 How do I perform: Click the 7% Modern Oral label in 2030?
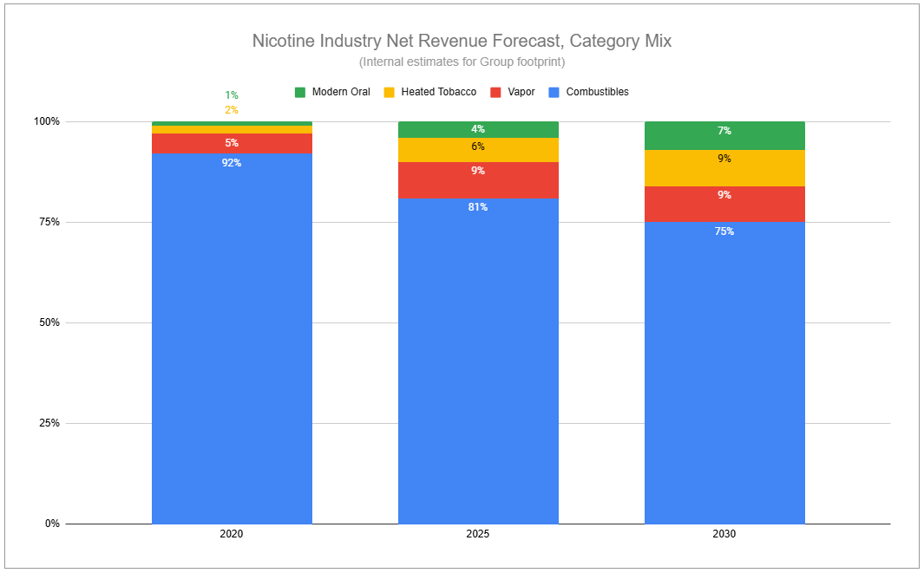tap(724, 131)
